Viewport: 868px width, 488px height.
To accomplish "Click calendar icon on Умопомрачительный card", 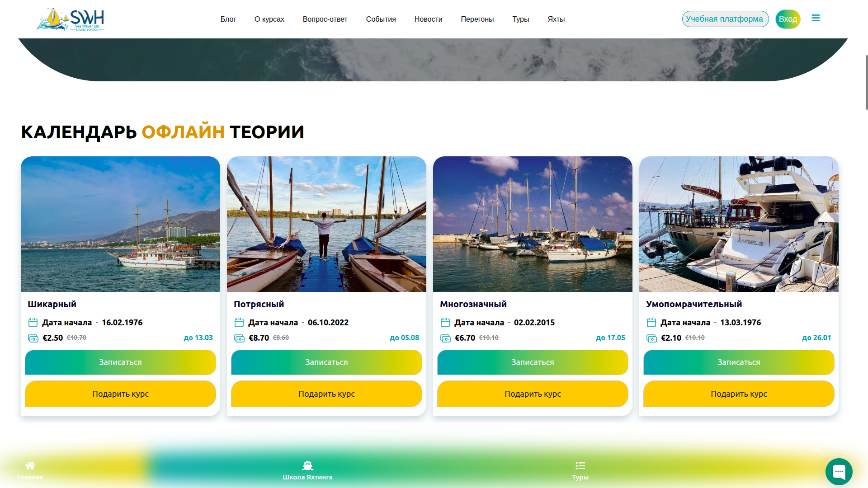I will point(651,323).
